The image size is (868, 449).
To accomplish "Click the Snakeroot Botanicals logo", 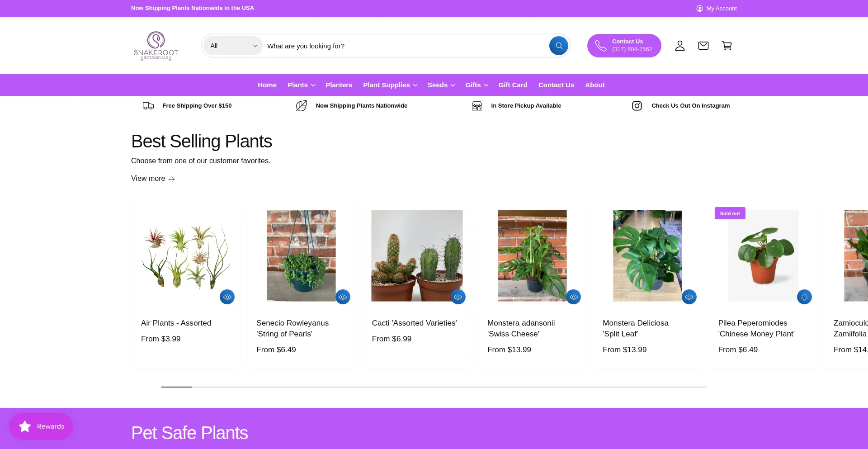I will point(156,46).
